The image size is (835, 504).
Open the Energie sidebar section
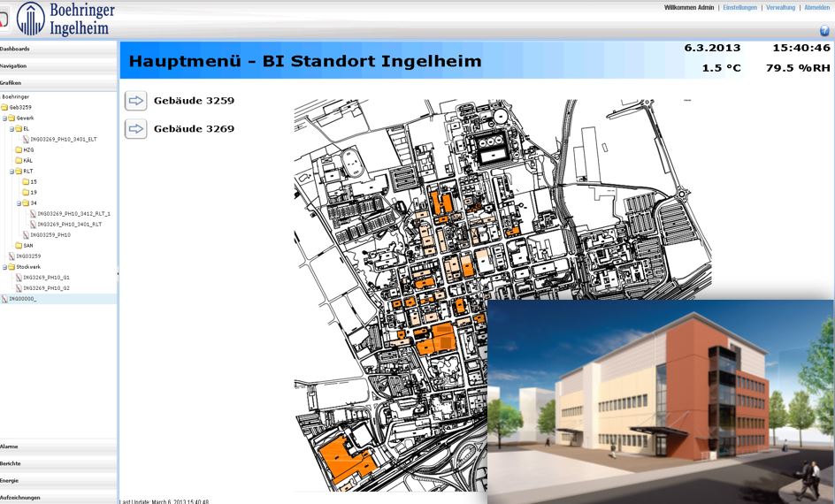coord(58,481)
